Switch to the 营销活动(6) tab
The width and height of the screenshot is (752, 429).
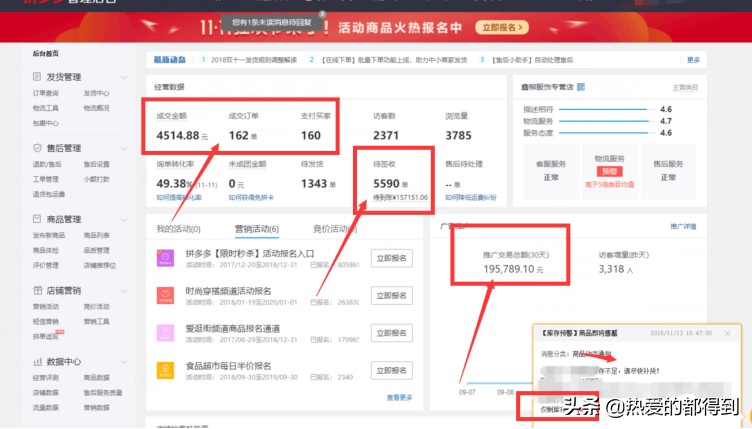[257, 229]
